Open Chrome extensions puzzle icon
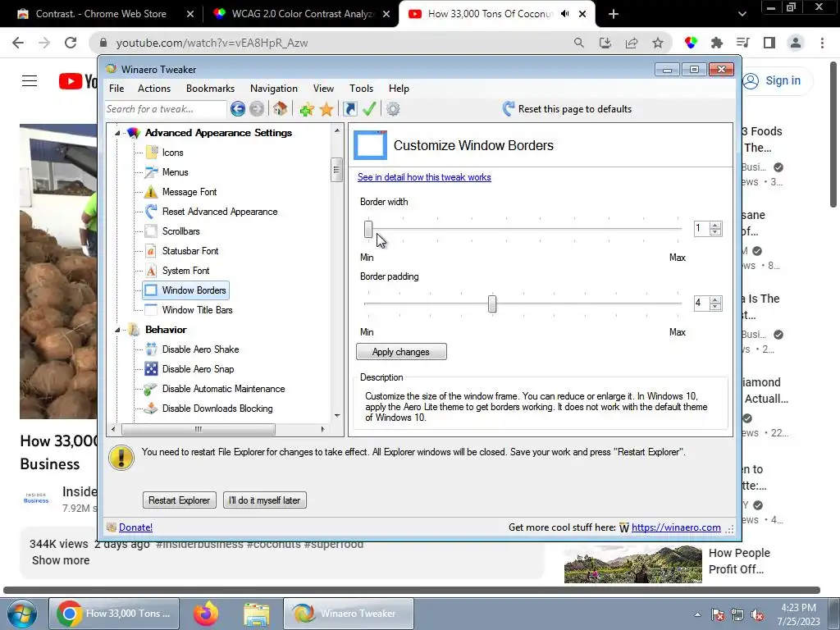Image resolution: width=840 pixels, height=630 pixels. coord(717,43)
